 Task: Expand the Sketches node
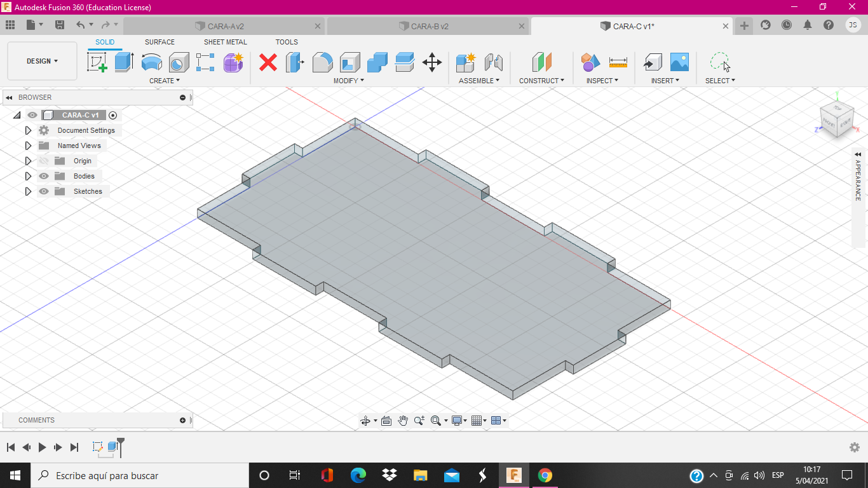[x=28, y=191]
